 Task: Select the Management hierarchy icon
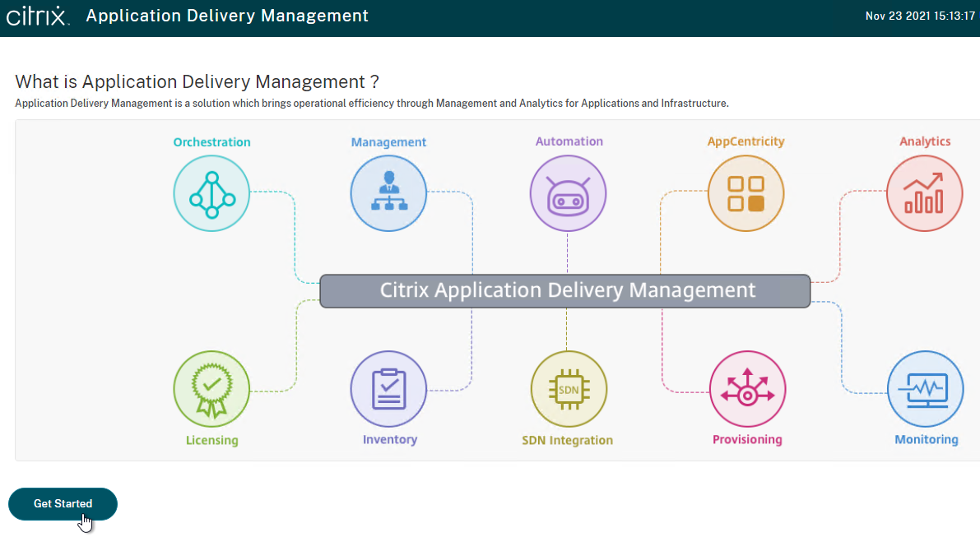(x=388, y=193)
